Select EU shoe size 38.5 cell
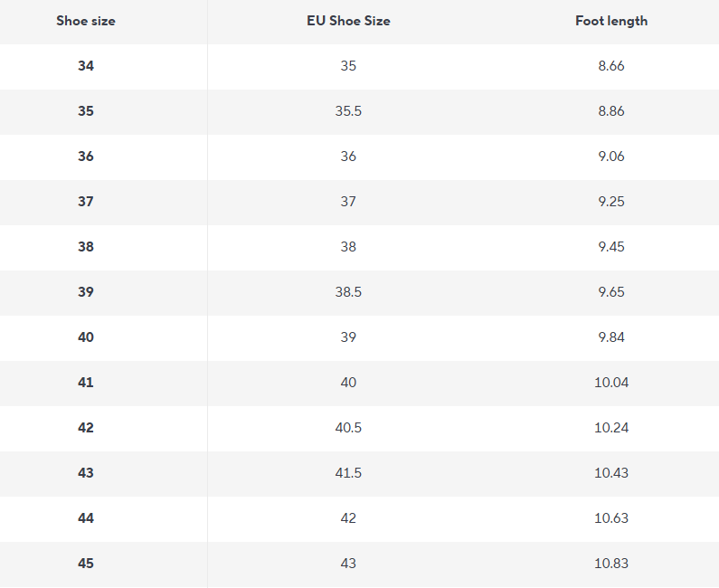719x588 pixels. pos(348,292)
